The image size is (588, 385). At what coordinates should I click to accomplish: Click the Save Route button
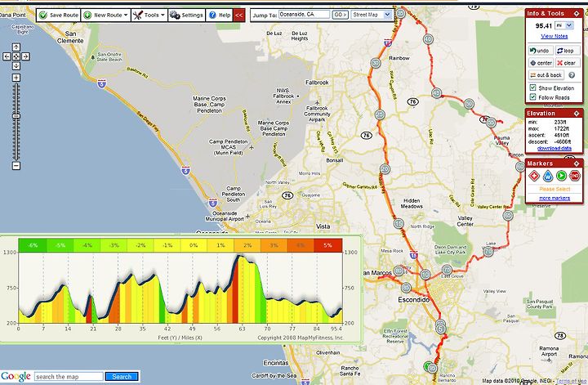click(x=59, y=15)
